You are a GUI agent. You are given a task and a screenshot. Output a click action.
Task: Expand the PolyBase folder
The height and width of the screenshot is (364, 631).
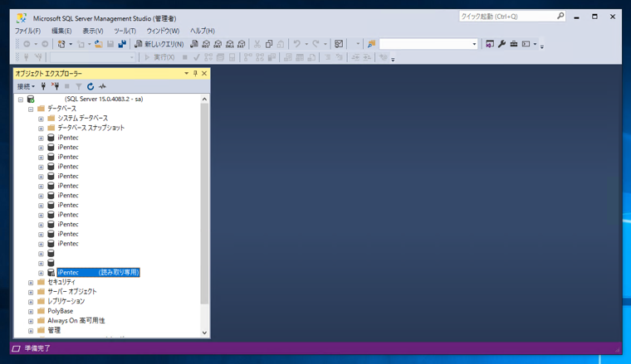31,312
